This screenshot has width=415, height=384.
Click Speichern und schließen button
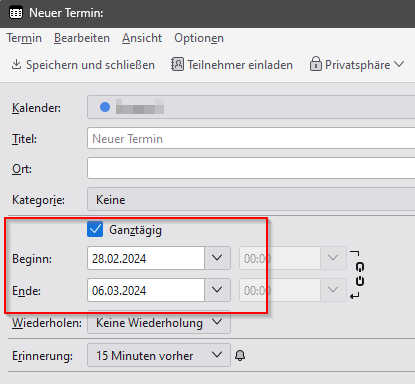point(83,64)
